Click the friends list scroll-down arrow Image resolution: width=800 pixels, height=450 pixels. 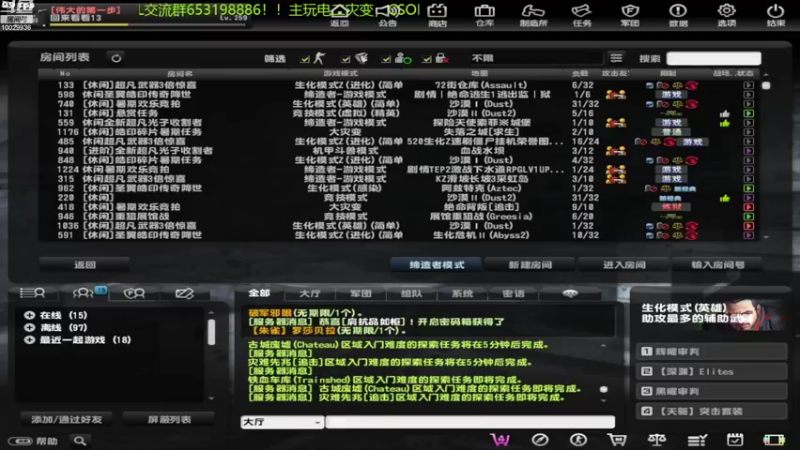pos(211,398)
